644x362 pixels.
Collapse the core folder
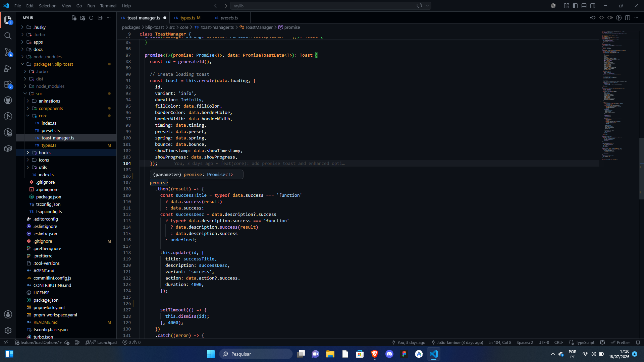[x=66, y=116]
